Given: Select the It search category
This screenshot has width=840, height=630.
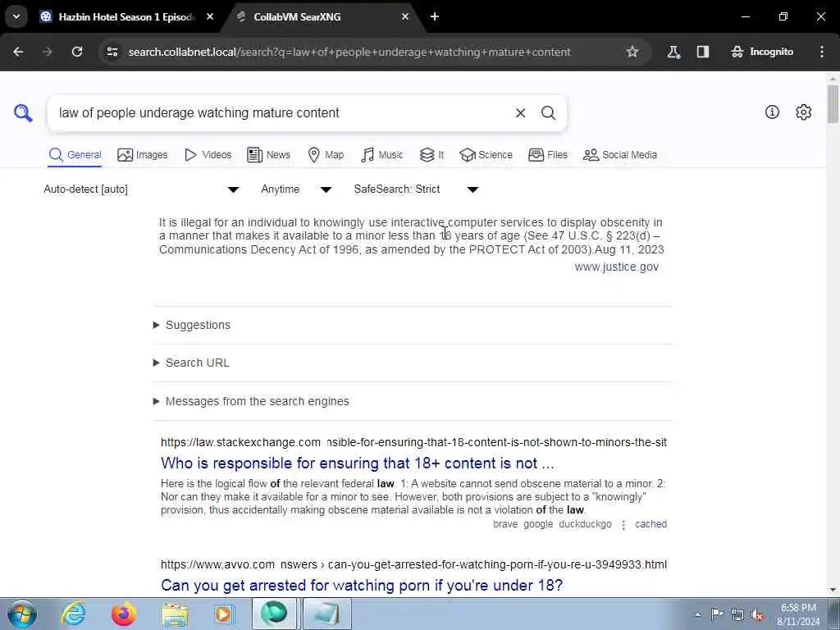Looking at the screenshot, I should click(431, 155).
